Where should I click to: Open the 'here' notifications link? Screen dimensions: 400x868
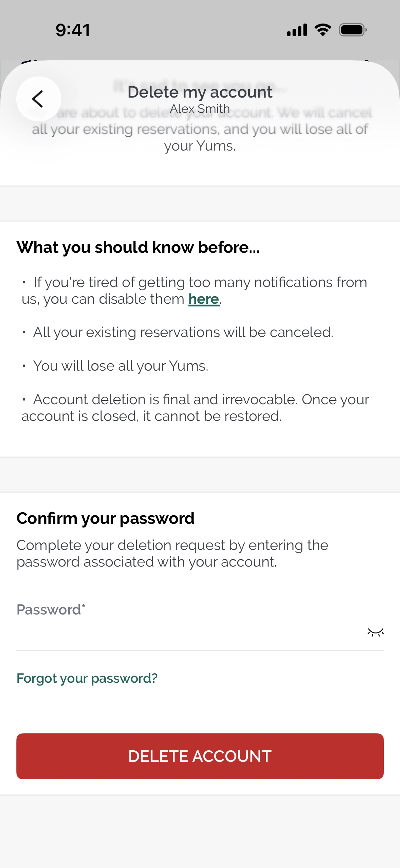point(204,299)
